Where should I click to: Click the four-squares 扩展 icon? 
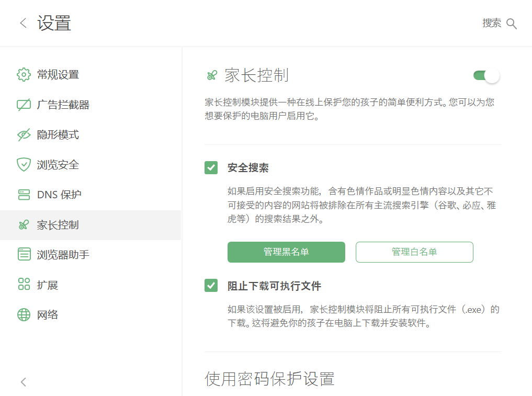coord(24,284)
